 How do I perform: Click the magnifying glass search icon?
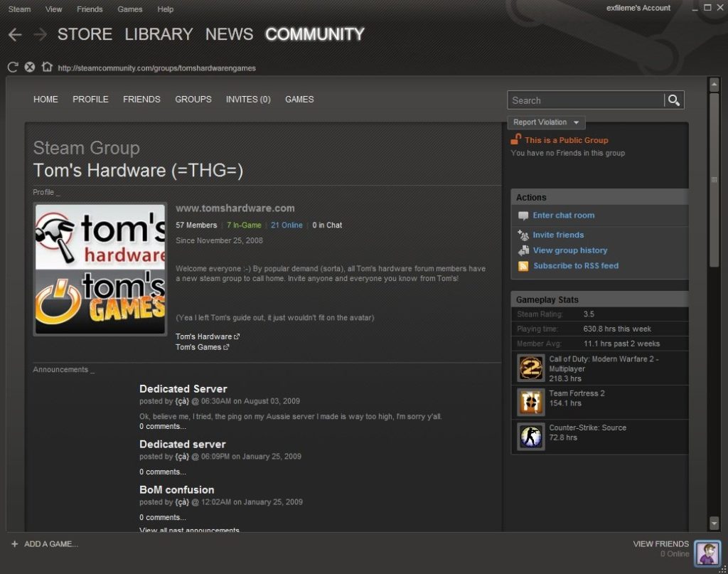click(x=674, y=100)
